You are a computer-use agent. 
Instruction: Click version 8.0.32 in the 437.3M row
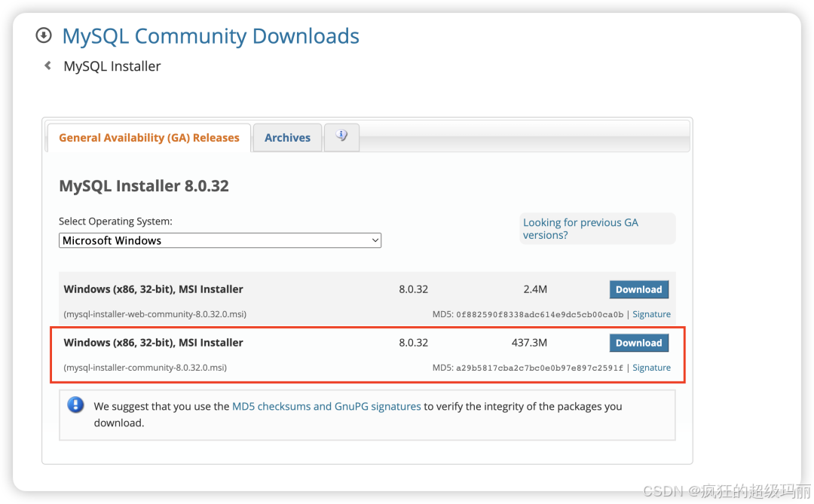click(413, 343)
